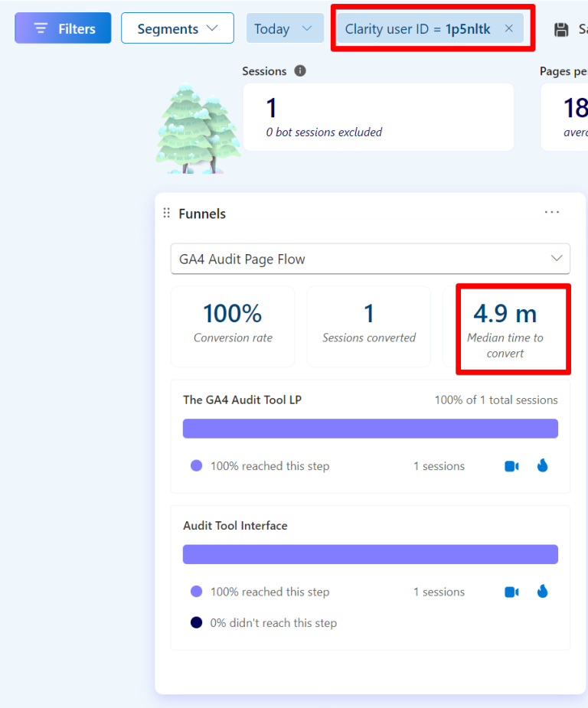Image resolution: width=588 pixels, height=708 pixels.
Task: Click the Save filters floppy disk icon
Action: pyautogui.click(x=563, y=28)
